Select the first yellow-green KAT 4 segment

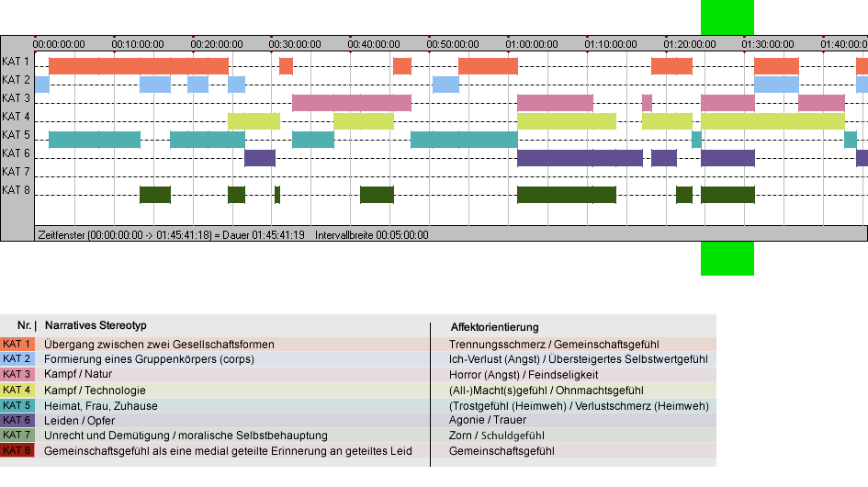point(254,120)
